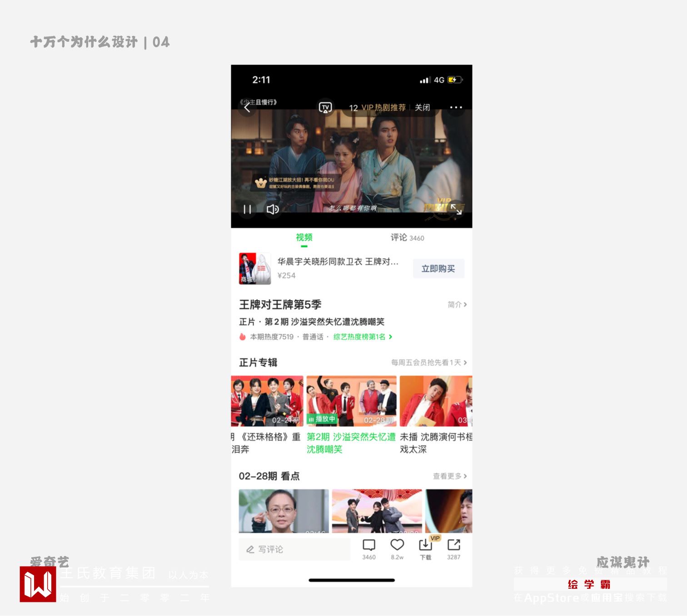This screenshot has height=616, width=687.
Task: Share the video with the 3287 share icon
Action: pyautogui.click(x=453, y=549)
